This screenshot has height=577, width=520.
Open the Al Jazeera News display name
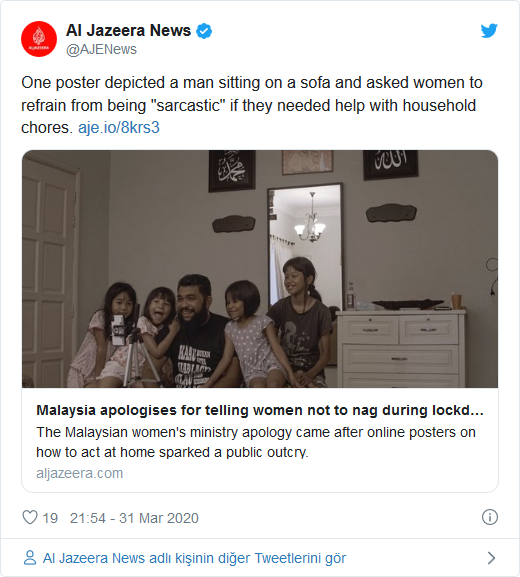point(128,31)
